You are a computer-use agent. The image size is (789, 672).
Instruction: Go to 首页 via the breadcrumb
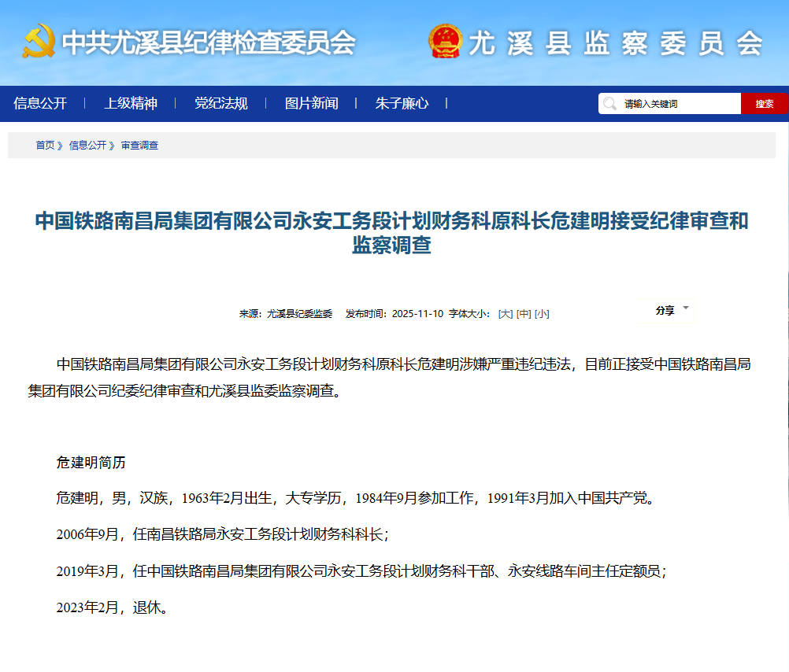coord(45,146)
